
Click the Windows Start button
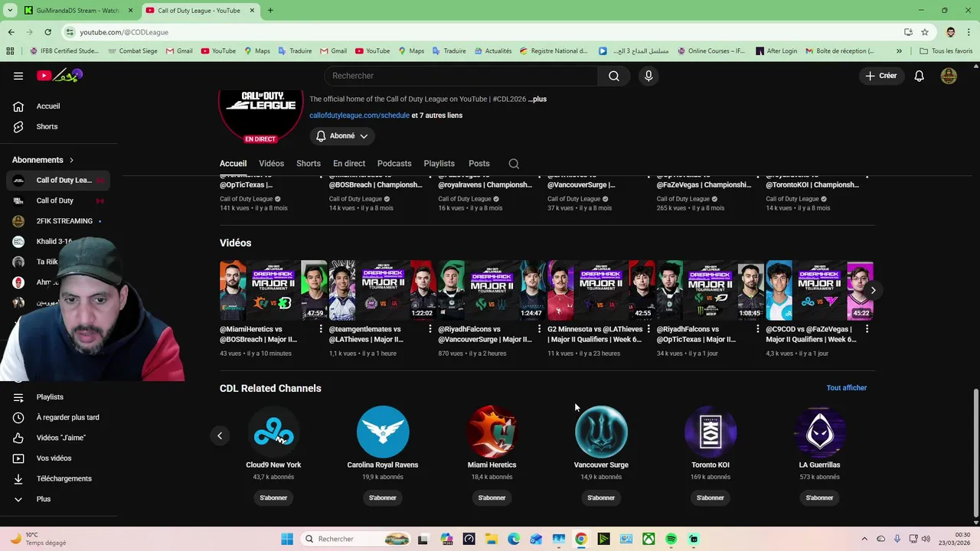(287, 539)
